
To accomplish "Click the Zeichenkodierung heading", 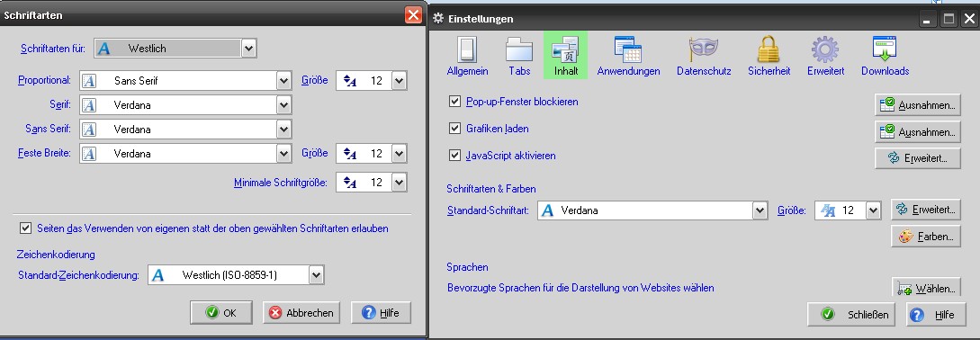I will 57,255.
